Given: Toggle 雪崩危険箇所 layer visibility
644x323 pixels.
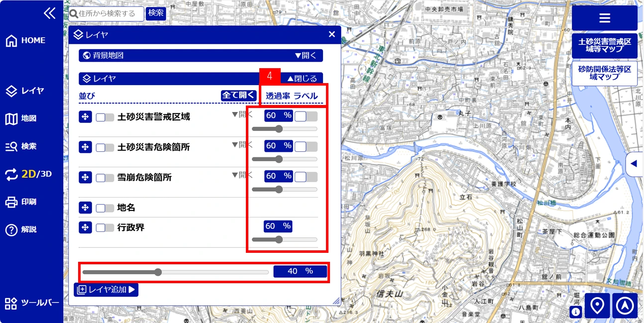Looking at the screenshot, I should (x=105, y=178).
